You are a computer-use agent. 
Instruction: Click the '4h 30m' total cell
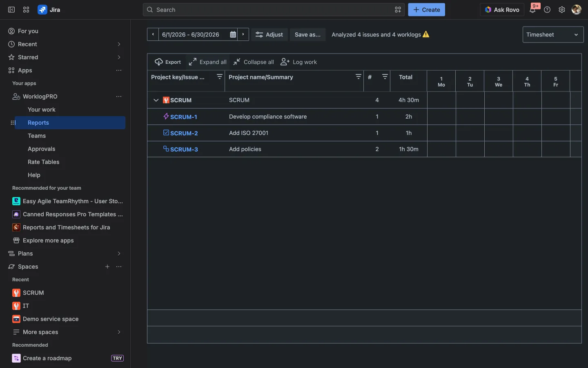[x=409, y=100]
